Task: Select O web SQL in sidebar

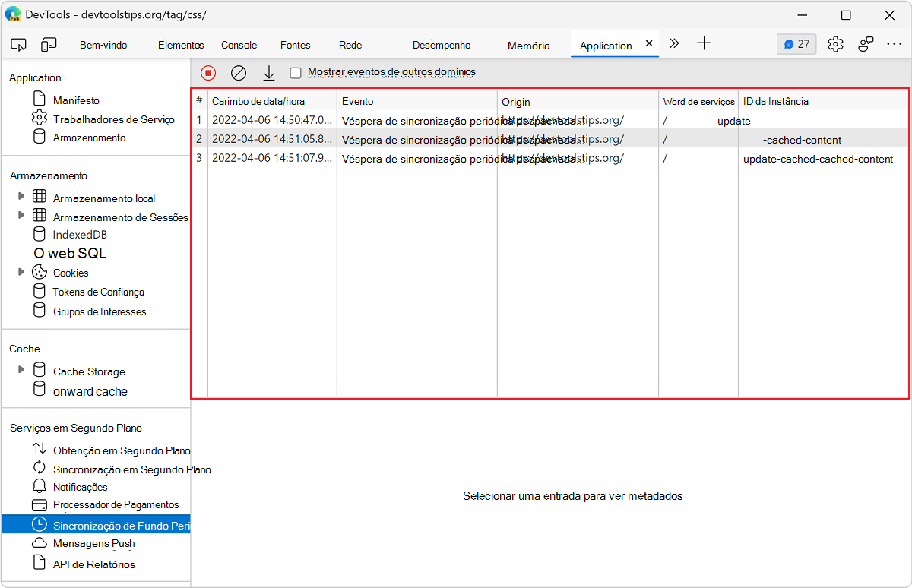Action: coord(70,254)
